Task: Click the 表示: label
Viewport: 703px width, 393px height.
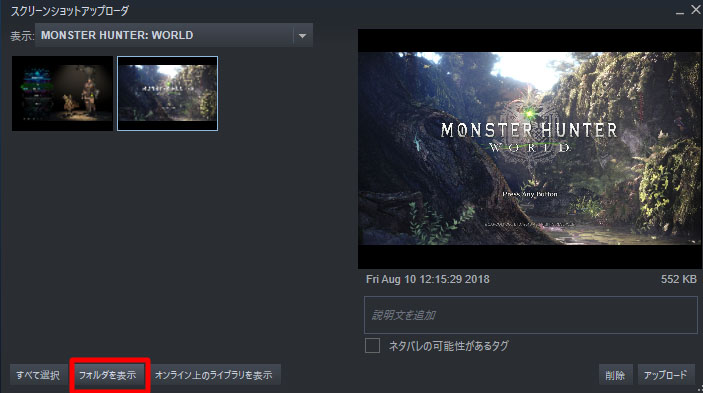Action: pos(22,36)
